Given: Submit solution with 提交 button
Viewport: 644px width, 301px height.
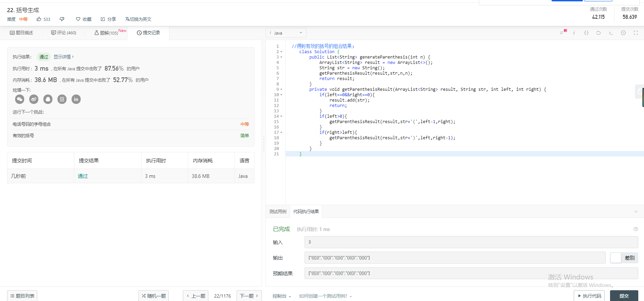Looking at the screenshot, I should (x=624, y=296).
